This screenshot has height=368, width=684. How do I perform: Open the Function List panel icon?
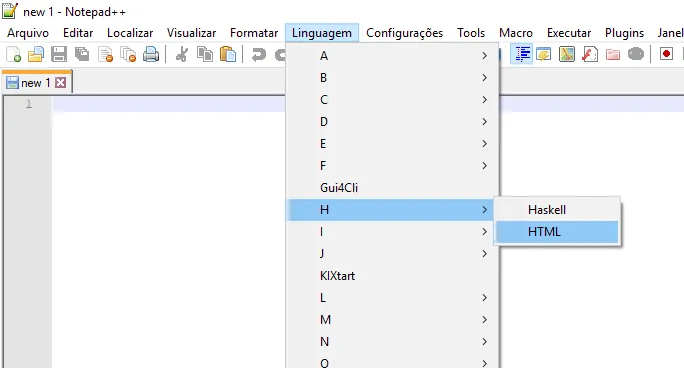[590, 55]
